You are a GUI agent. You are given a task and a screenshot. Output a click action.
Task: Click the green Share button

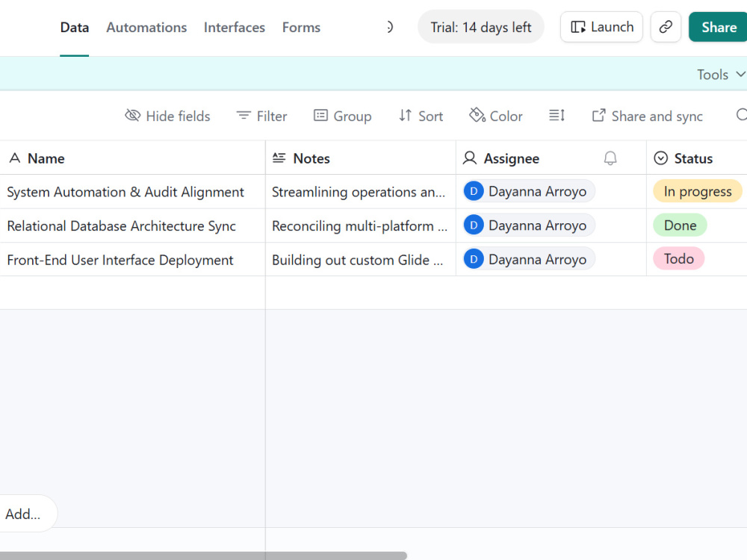point(719,27)
